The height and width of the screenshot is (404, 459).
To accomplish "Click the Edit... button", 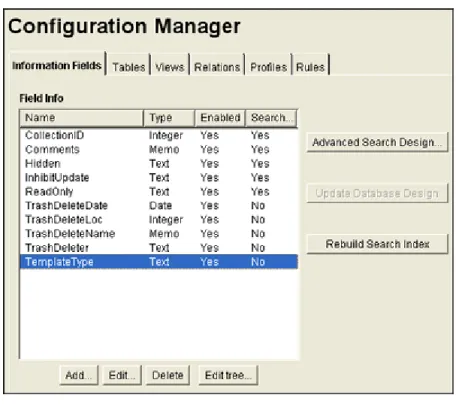I will tap(122, 375).
